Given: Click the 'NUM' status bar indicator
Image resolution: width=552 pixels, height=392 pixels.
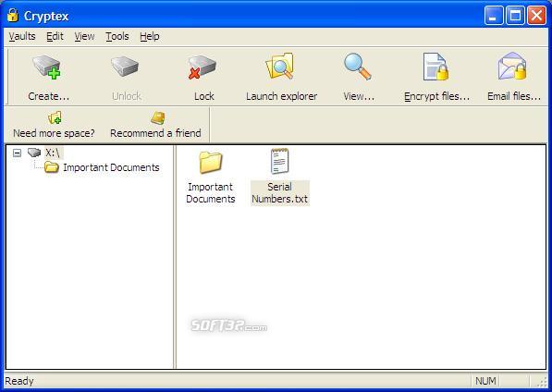Looking at the screenshot, I should click(x=485, y=381).
